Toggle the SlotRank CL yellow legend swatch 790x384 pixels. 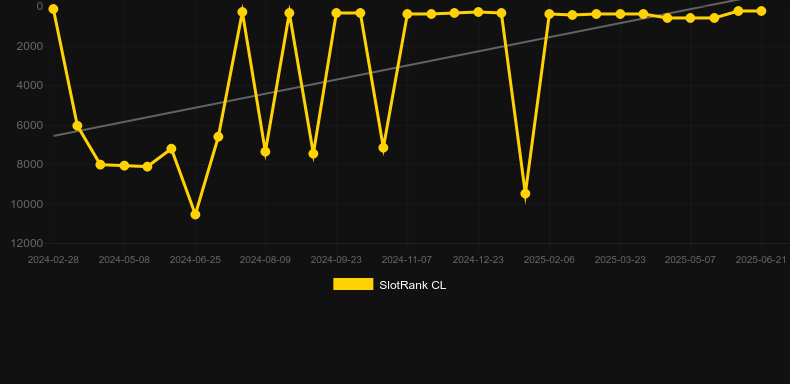point(353,284)
